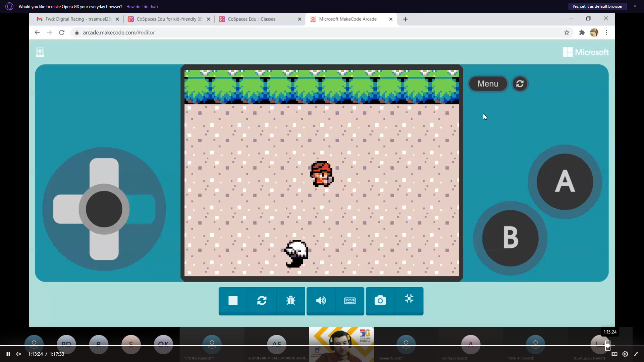Dismiss the Opera GX default browser banner
Screen dimensions: 644x362
pyautogui.click(x=635, y=6)
